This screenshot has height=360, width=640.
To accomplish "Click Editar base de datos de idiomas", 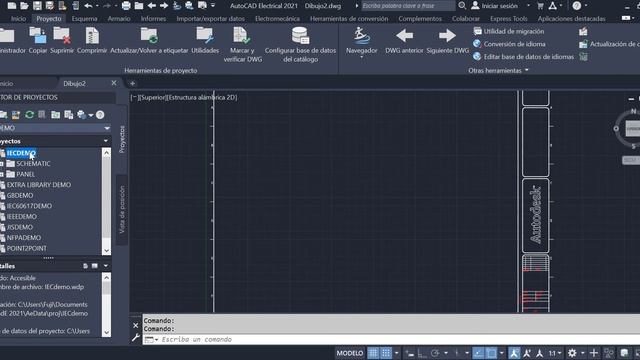I will tap(523, 57).
